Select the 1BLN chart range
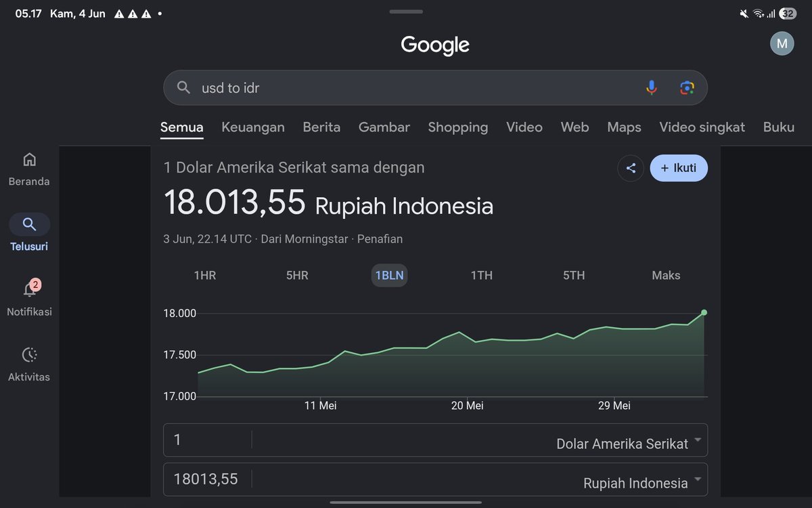The height and width of the screenshot is (508, 812). 389,275
